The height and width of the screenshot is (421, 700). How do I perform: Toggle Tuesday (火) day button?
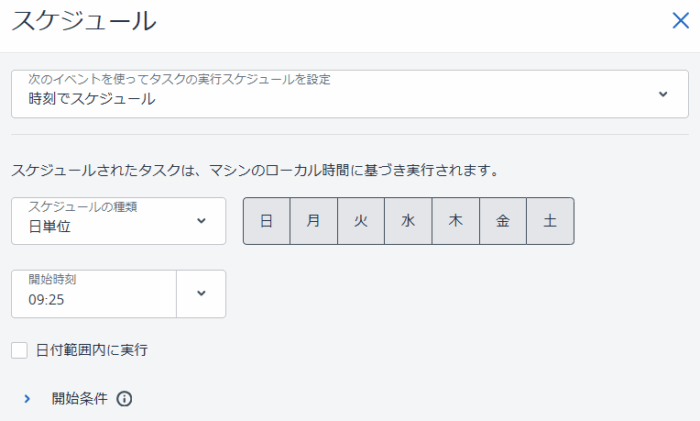tap(361, 221)
